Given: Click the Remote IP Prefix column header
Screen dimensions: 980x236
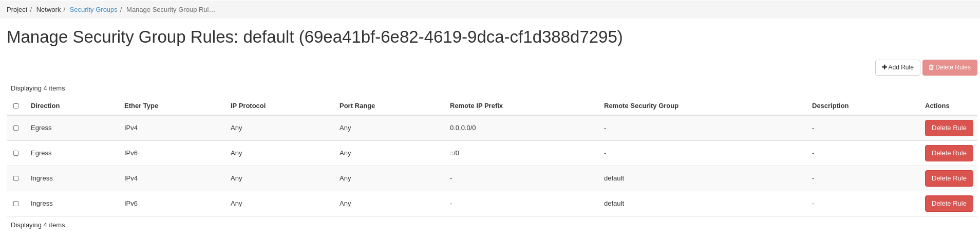Looking at the screenshot, I should click(476, 106).
